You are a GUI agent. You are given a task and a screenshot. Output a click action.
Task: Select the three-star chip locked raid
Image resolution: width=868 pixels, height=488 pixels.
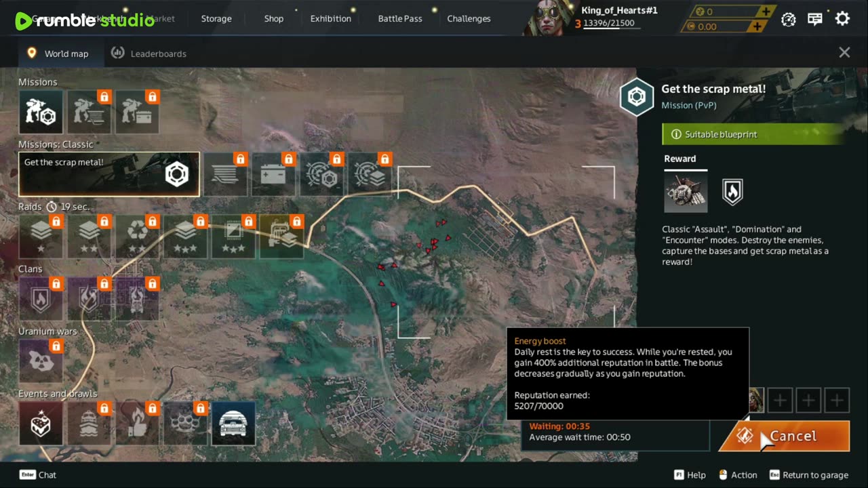233,237
